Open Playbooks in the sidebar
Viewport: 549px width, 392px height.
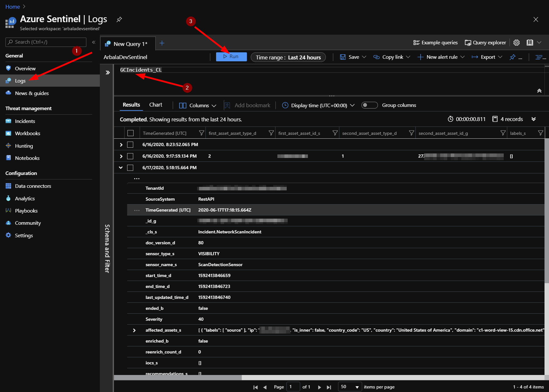(x=26, y=211)
